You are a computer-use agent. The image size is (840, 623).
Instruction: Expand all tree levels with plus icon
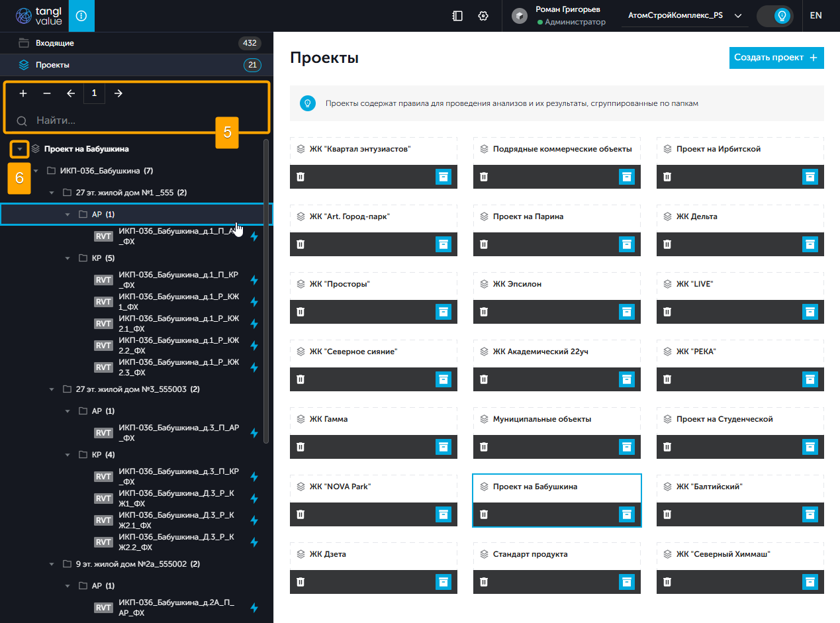23,93
